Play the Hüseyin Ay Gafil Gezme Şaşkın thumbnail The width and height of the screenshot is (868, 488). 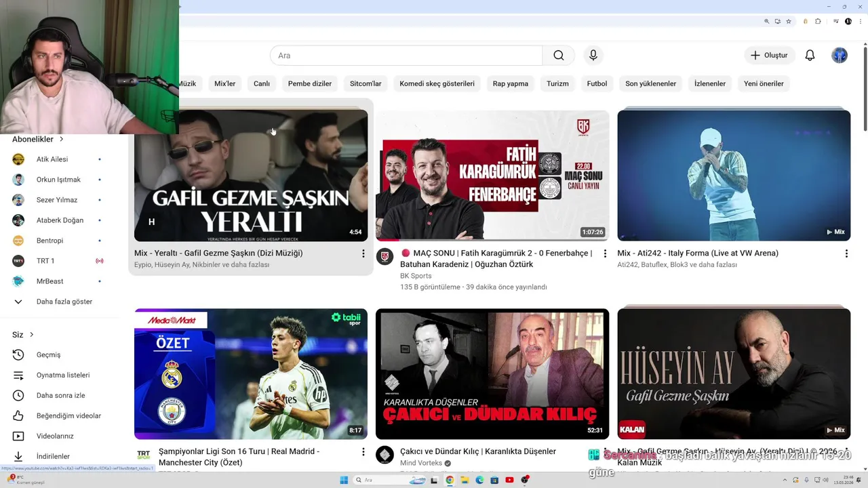click(x=734, y=374)
